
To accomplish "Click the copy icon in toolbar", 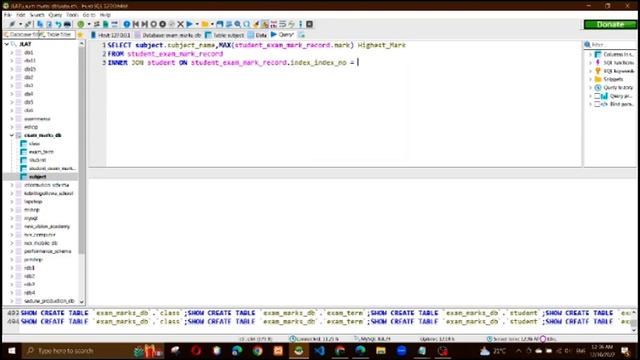I will point(40,24).
